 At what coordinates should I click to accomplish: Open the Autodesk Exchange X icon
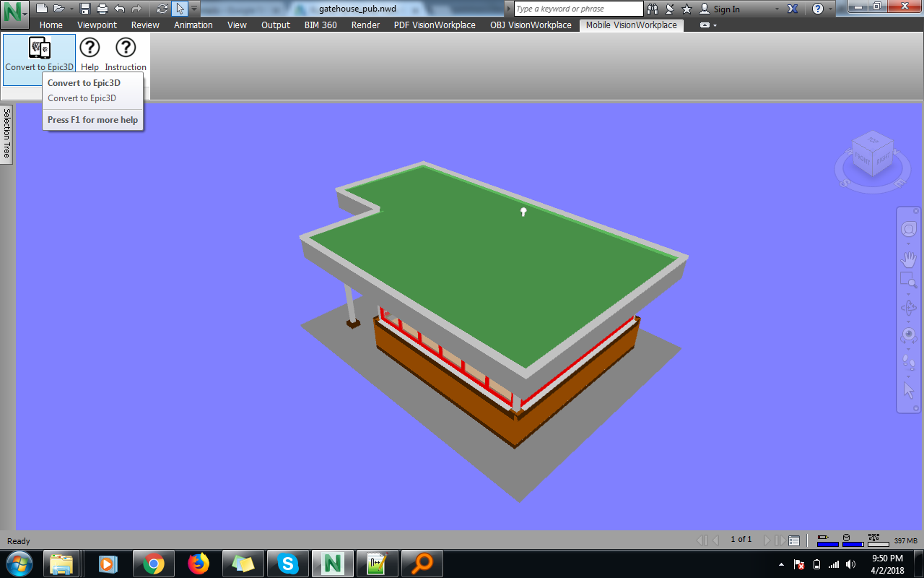793,9
